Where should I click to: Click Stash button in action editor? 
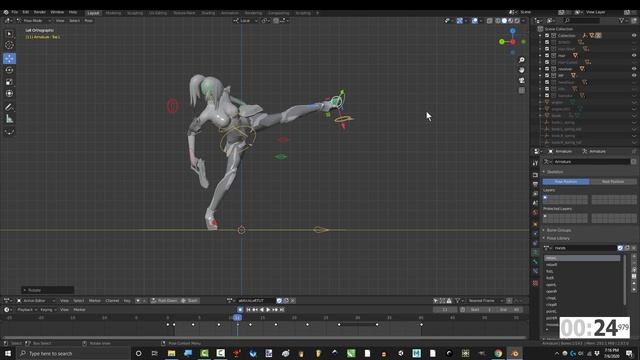click(x=189, y=301)
